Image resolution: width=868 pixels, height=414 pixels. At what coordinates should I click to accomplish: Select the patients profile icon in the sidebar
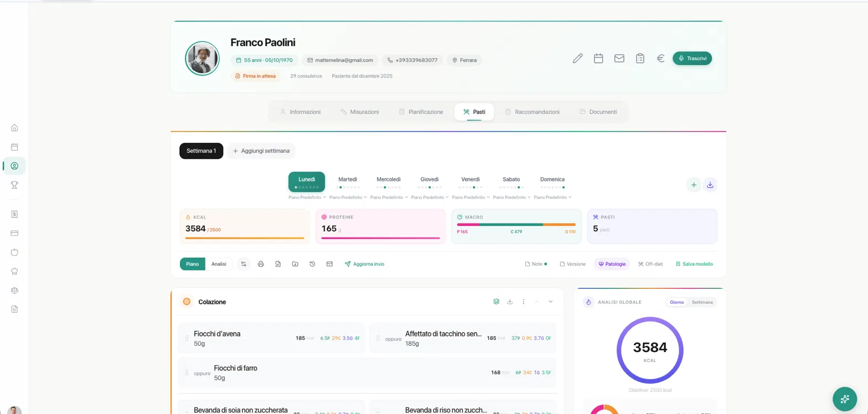coord(14,165)
